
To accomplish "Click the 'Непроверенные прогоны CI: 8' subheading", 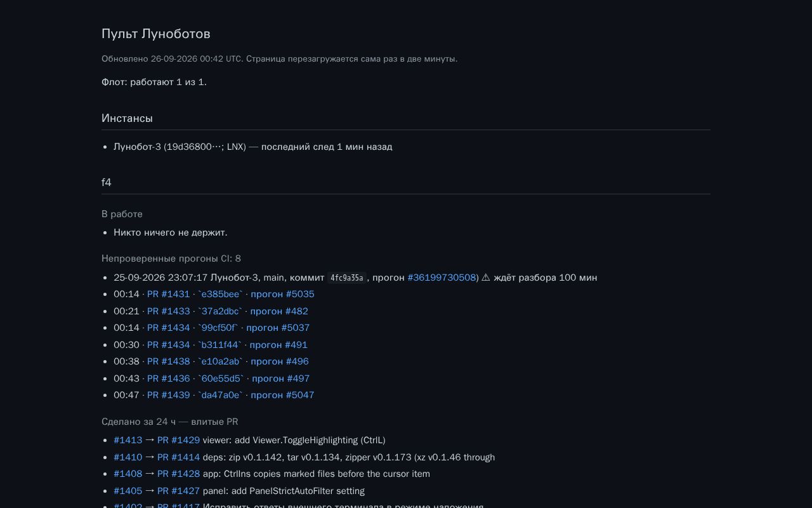I will point(171,258).
